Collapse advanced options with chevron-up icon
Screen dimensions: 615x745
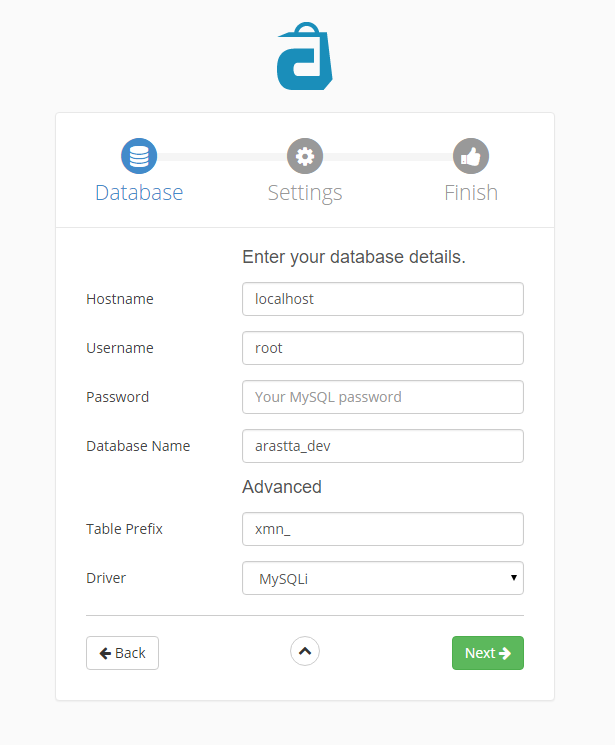point(305,651)
